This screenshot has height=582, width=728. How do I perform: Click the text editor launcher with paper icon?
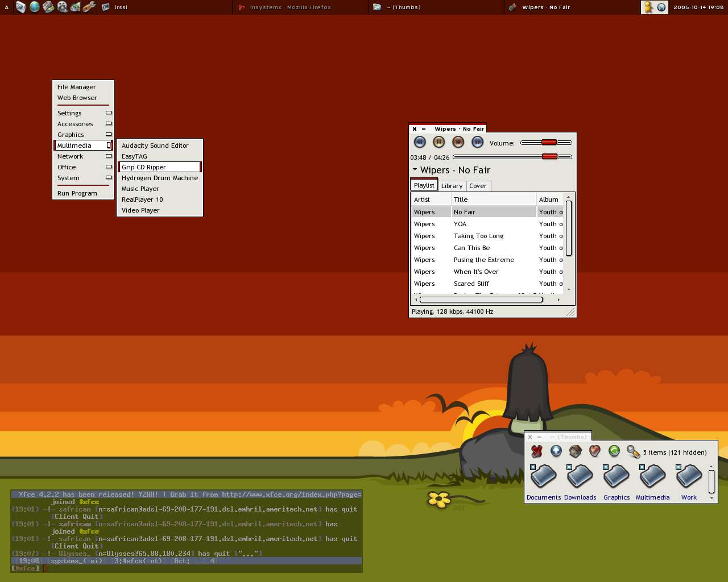[x=48, y=7]
